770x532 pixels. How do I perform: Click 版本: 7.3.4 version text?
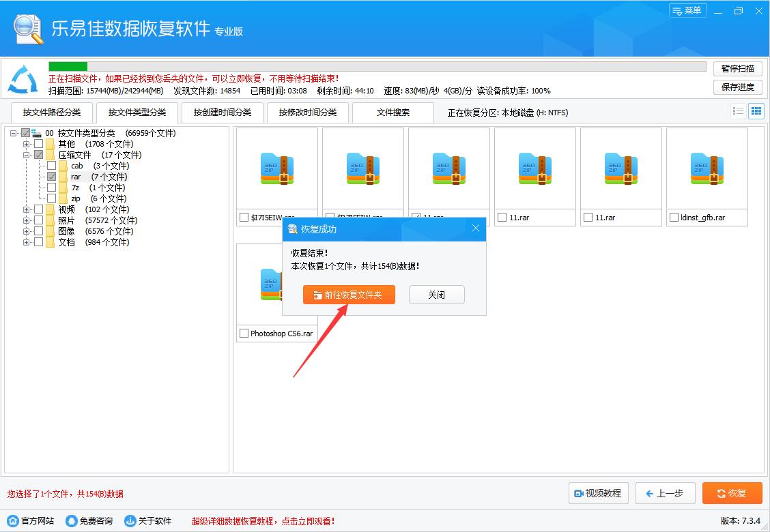[x=741, y=520]
